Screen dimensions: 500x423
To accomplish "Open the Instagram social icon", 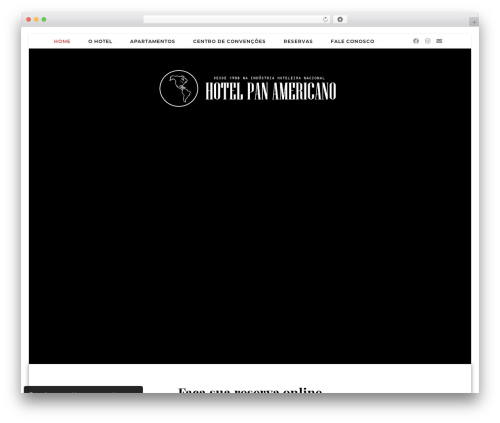I will pos(428,41).
